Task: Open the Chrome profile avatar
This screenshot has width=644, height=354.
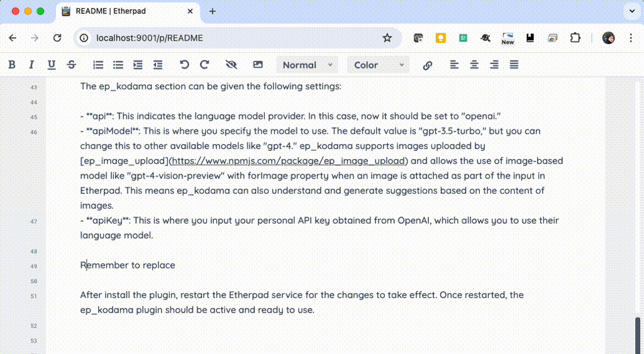Action: [608, 38]
